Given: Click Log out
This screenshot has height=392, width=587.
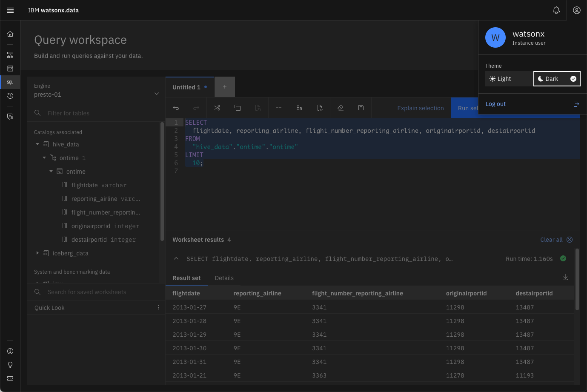Looking at the screenshot, I should [x=495, y=104].
